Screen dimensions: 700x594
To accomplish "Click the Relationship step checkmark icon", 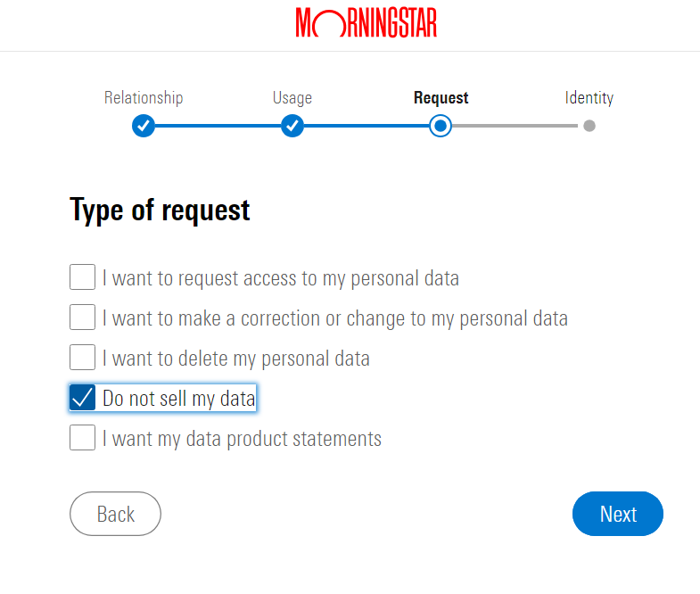I will [x=144, y=126].
